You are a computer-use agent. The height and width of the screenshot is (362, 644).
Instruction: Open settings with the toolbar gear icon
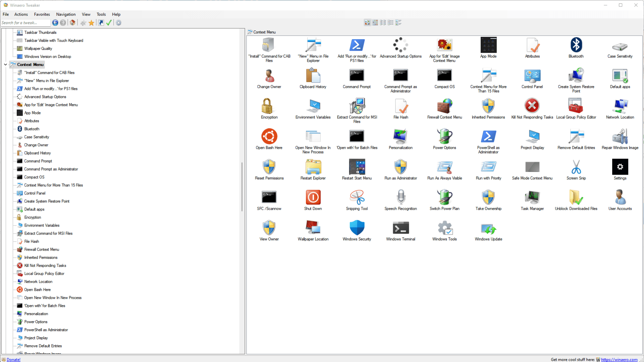click(119, 23)
